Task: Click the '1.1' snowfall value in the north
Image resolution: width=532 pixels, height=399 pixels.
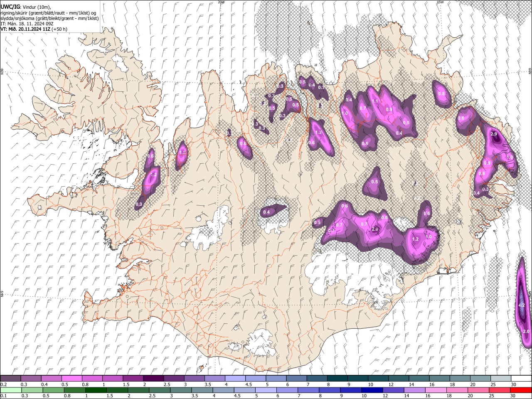Action: pos(375,101)
